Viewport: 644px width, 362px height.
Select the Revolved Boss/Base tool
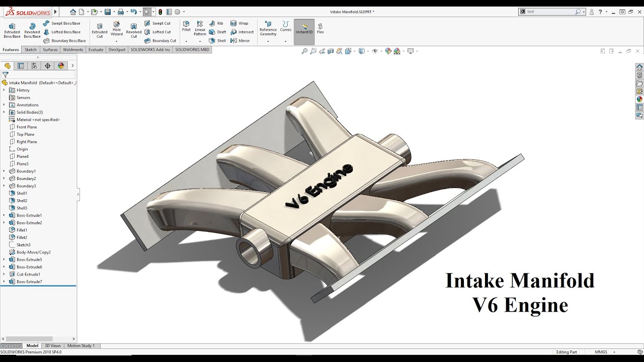32,30
